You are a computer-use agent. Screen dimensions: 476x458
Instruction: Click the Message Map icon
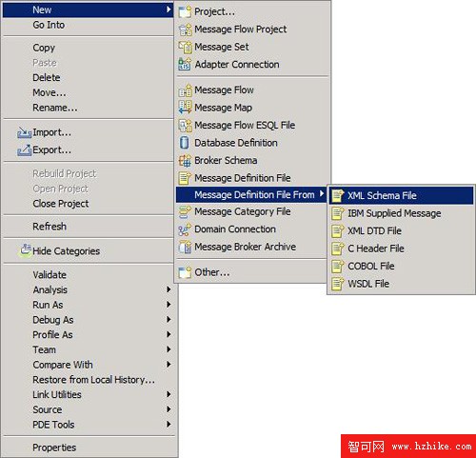coord(185,108)
